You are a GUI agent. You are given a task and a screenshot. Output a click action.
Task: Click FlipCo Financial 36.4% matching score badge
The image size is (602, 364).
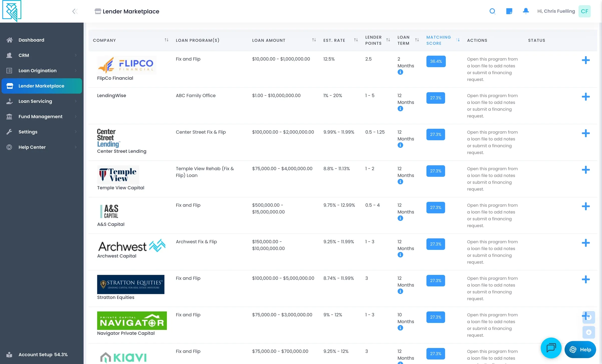pos(436,61)
